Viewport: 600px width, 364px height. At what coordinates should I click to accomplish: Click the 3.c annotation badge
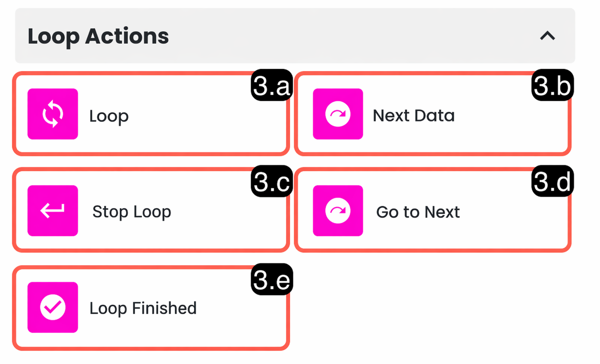(271, 181)
